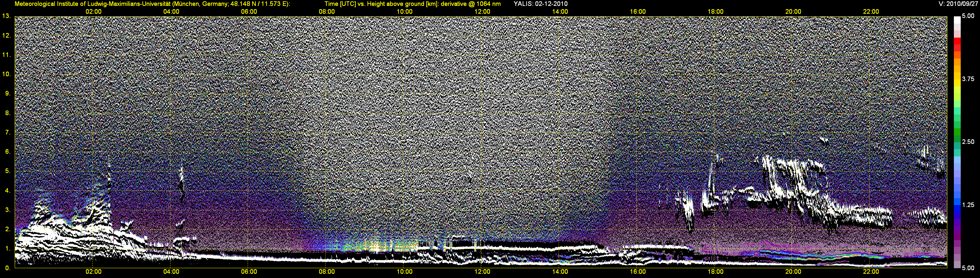Click the '06:00' label on the bottom time axis
This screenshot has height=278, width=980.
pos(249,272)
